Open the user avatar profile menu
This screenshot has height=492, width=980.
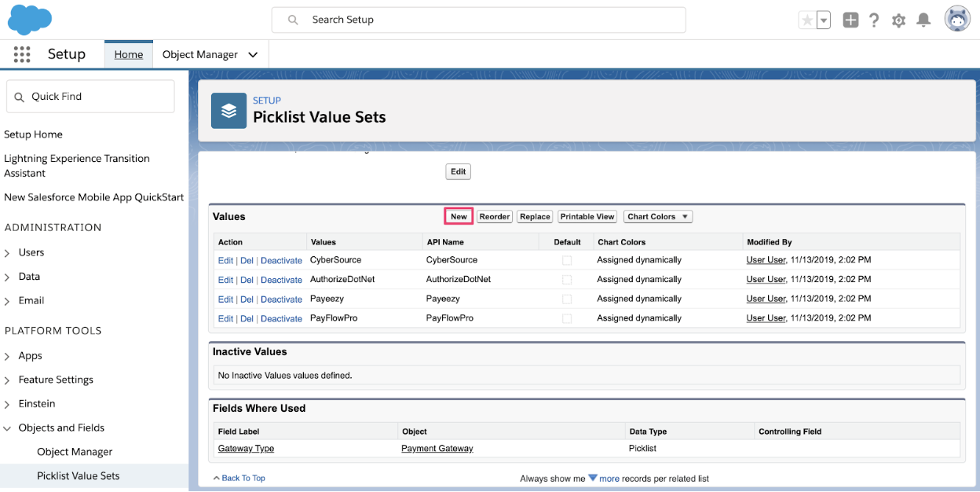click(x=957, y=20)
